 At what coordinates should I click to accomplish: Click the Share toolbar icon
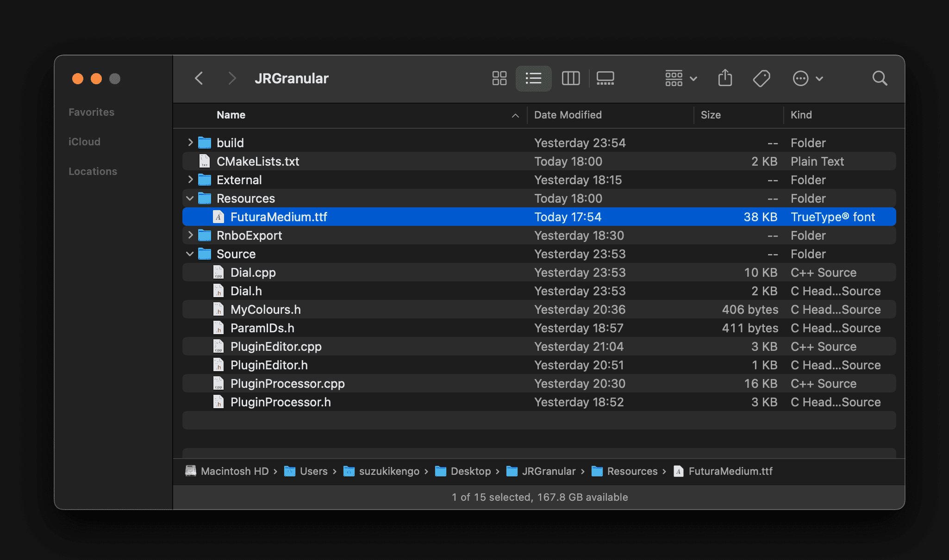point(725,78)
